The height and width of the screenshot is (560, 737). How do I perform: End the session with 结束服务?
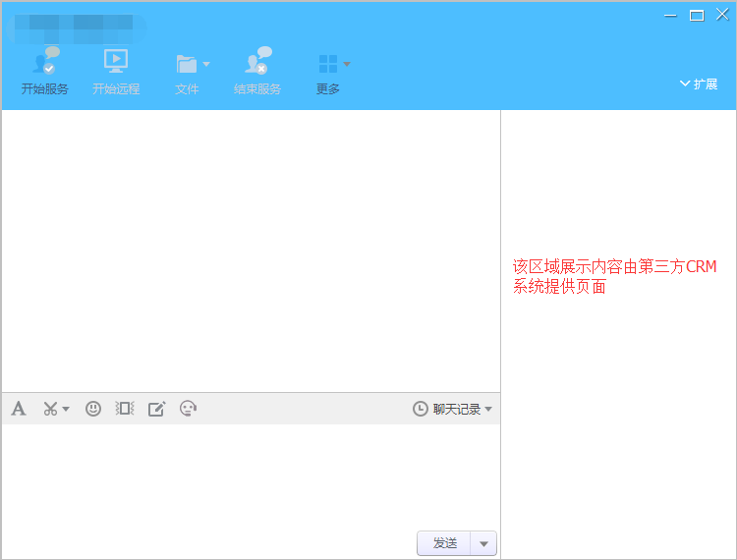coord(256,62)
